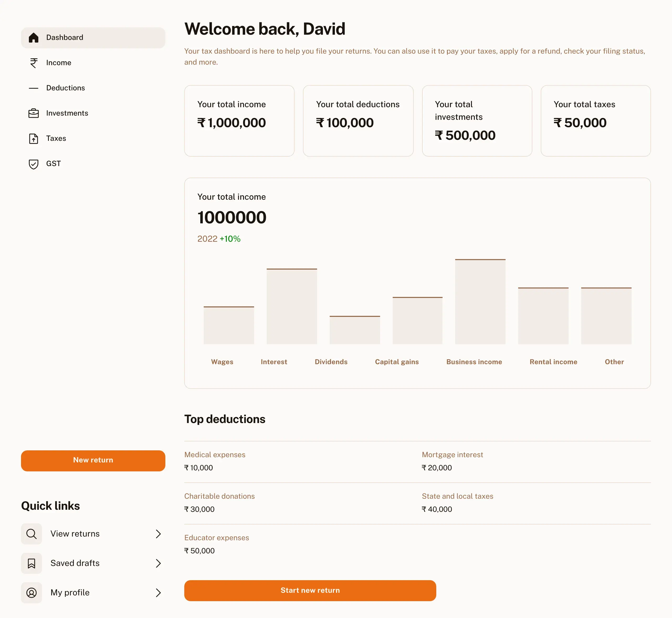This screenshot has height=618, width=672.
Task: Click the Saved drafts bookmark icon
Action: coord(31,563)
